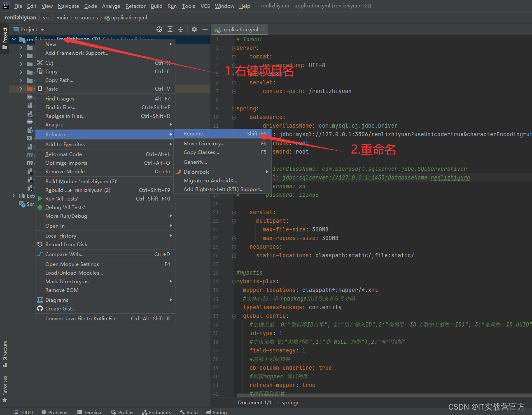Select Reload from Disk
The width and height of the screenshot is (532, 415).
(x=105, y=245)
